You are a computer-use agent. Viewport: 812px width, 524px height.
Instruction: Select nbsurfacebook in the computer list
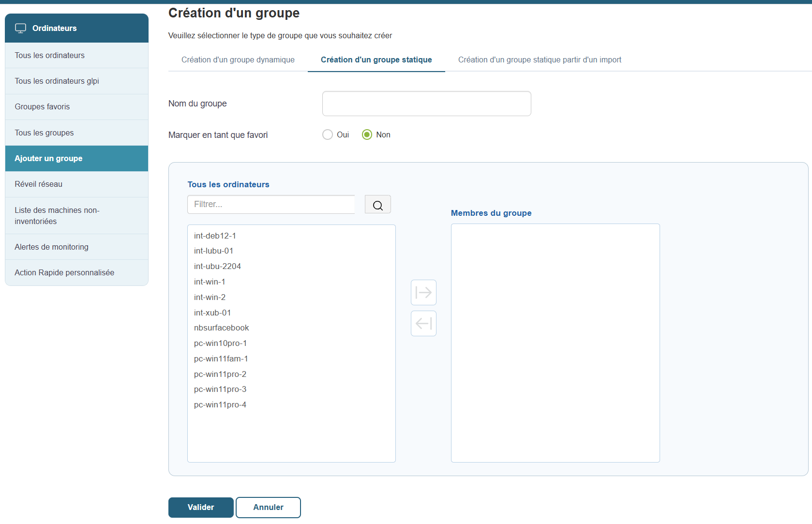(221, 328)
